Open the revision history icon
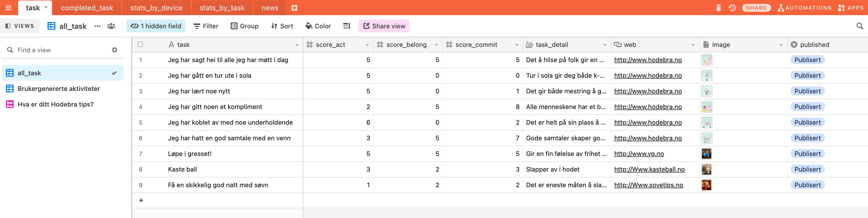The image size is (868, 218). tap(732, 8)
